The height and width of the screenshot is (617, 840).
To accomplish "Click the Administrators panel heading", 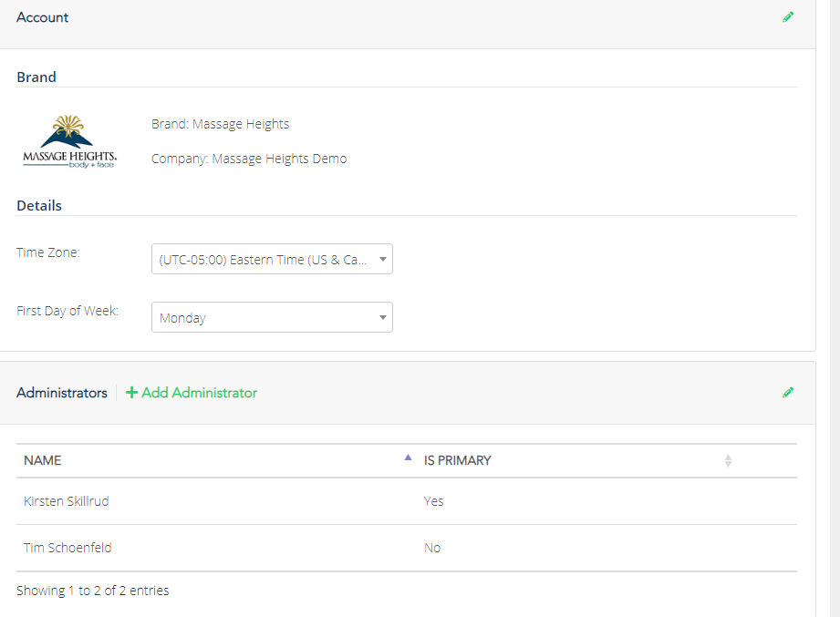I will [62, 393].
